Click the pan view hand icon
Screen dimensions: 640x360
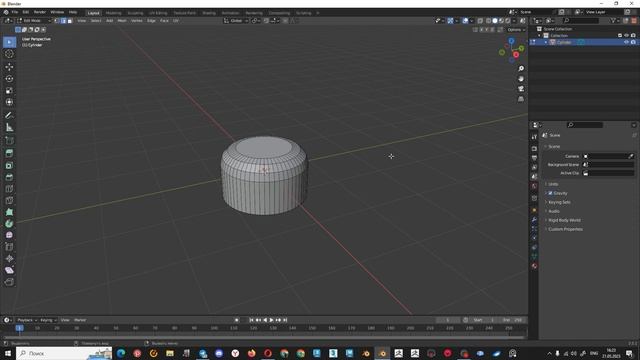point(521,79)
